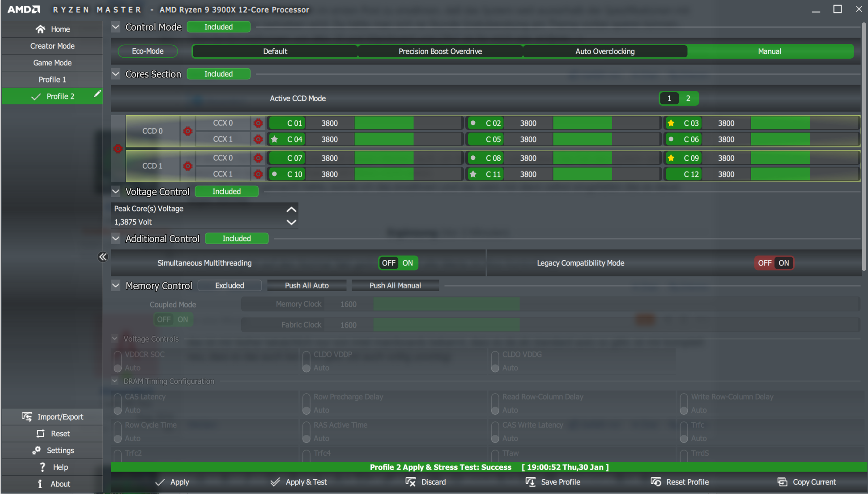Collapse the sidebar with the double-arrow icon
Image resolution: width=868 pixels, height=494 pixels.
[103, 257]
